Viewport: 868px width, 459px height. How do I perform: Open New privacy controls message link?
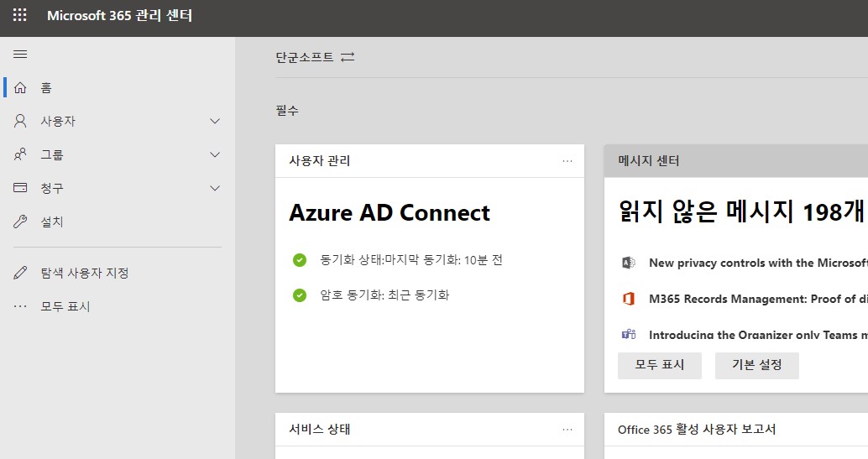click(x=758, y=263)
